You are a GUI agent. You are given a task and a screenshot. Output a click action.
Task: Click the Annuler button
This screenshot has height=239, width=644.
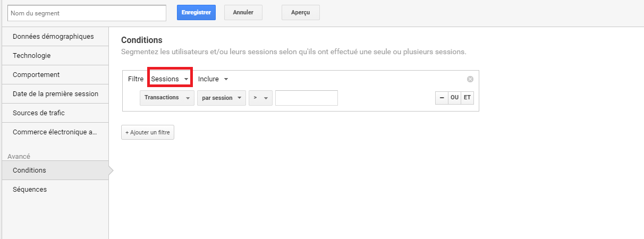click(243, 12)
